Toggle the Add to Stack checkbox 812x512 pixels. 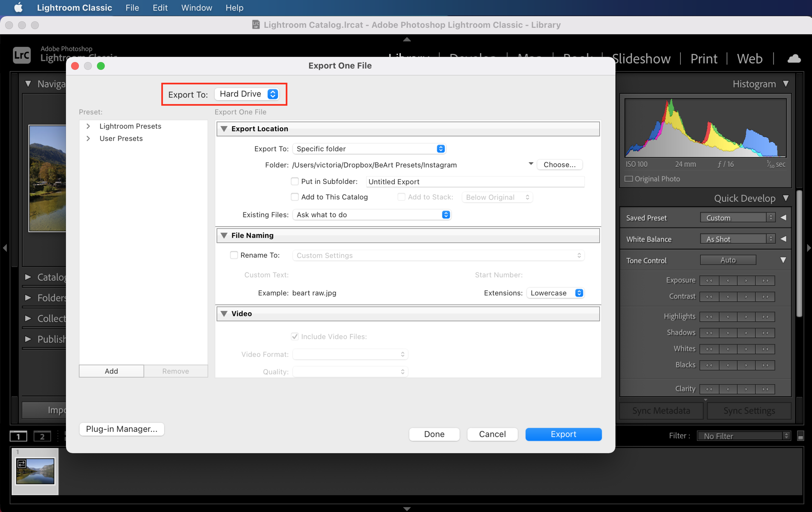pos(401,197)
